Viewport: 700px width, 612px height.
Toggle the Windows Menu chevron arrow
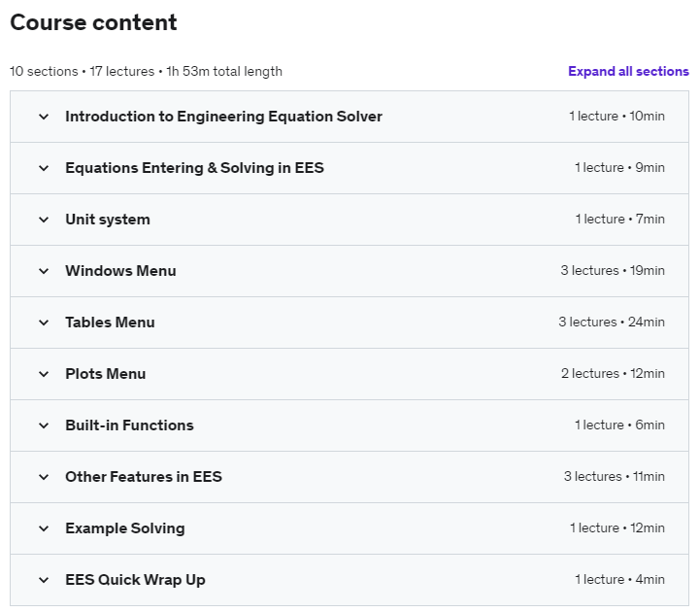[x=44, y=271]
